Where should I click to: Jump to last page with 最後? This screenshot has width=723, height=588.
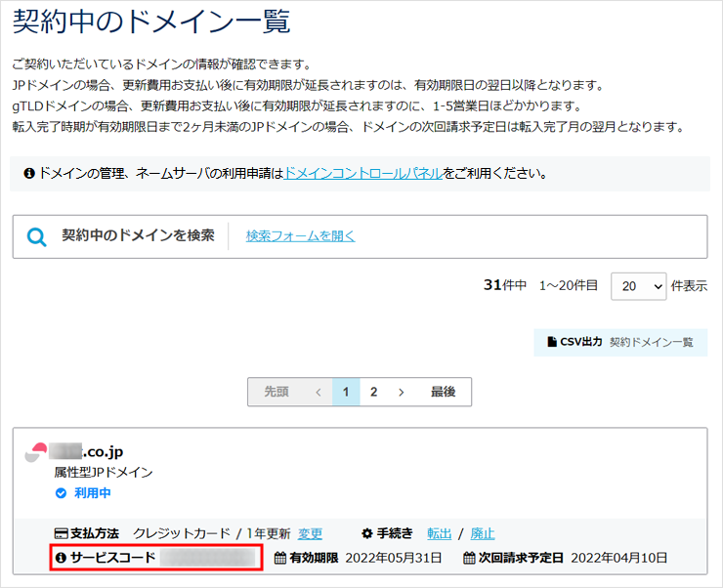444,392
